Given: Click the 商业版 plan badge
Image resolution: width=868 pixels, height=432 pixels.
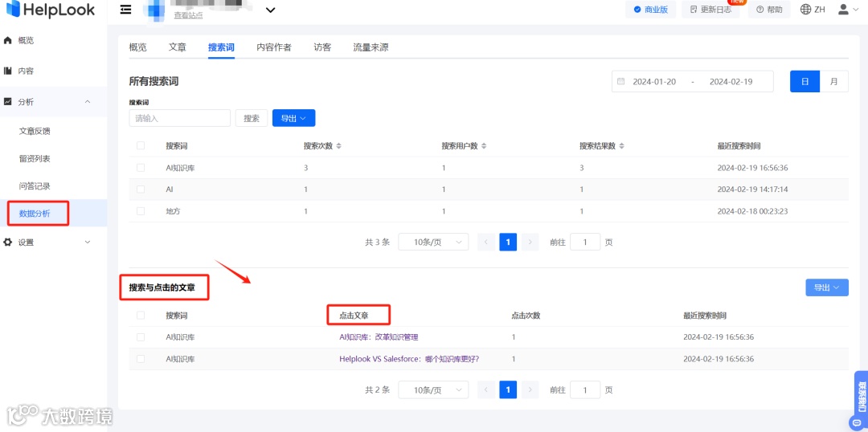Looking at the screenshot, I should 650,10.
